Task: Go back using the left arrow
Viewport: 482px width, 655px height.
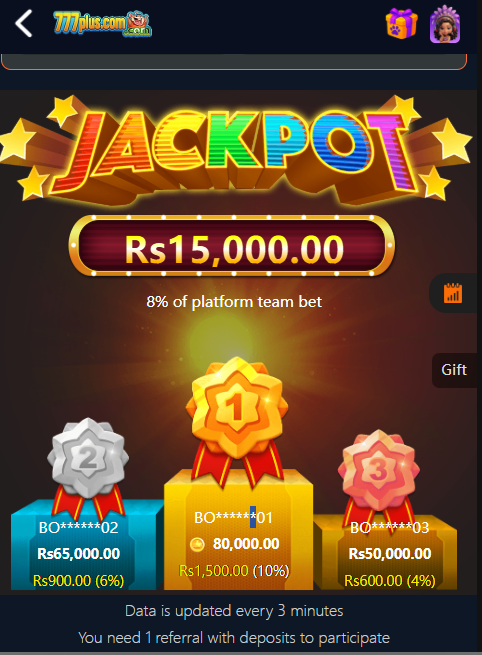Action: coord(24,24)
